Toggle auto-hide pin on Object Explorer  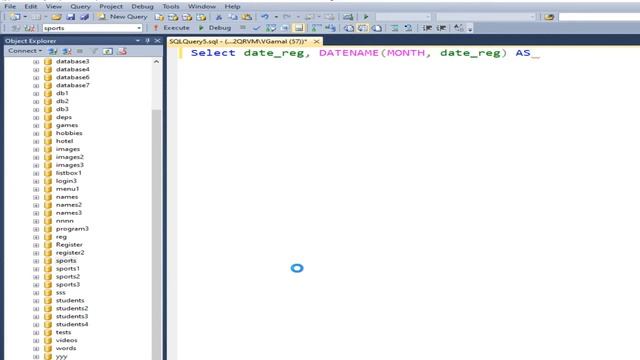(147, 41)
